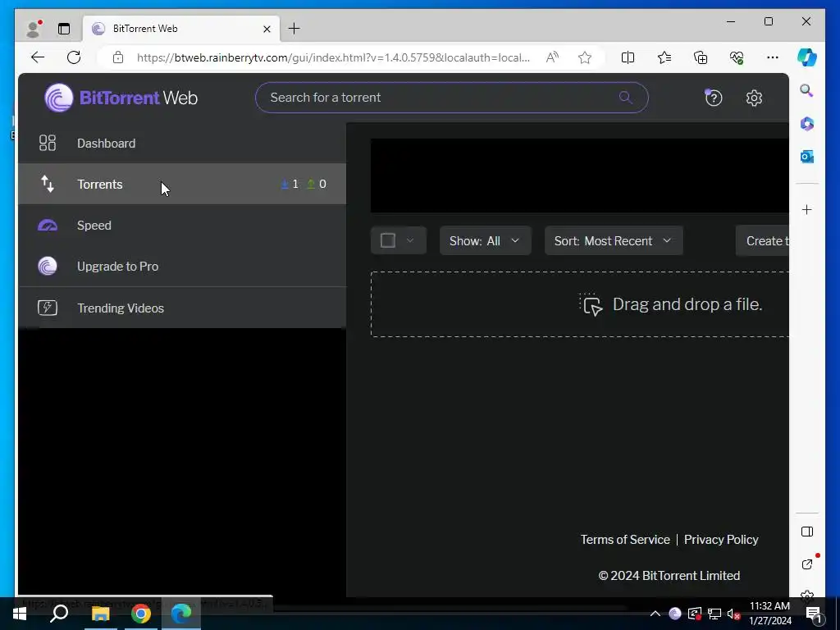This screenshot has height=630, width=840.
Task: Open the Favorites list icon
Action: 664,57
